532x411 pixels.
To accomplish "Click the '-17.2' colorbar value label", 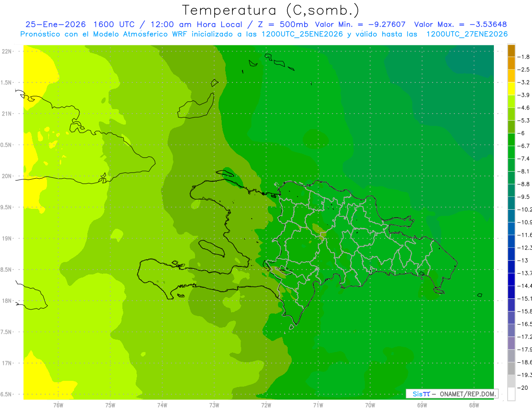I will coord(525,337).
